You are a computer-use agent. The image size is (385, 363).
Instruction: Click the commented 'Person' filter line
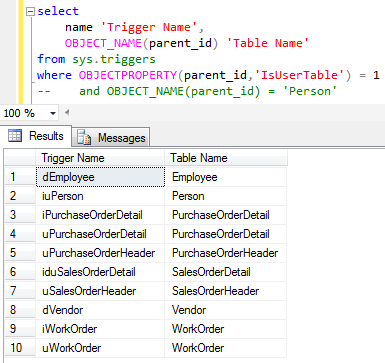pos(187,91)
